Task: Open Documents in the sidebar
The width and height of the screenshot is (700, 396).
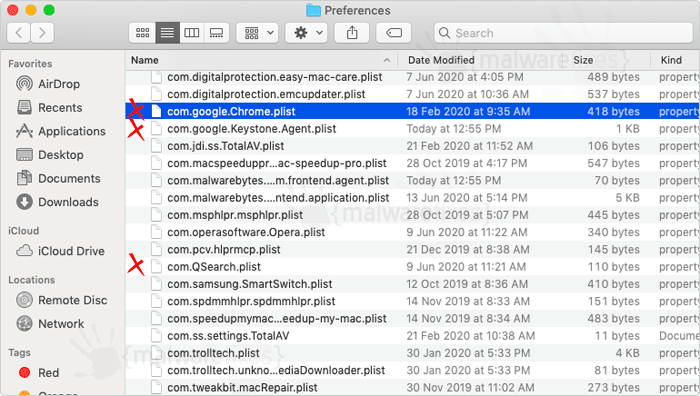Action: point(69,179)
